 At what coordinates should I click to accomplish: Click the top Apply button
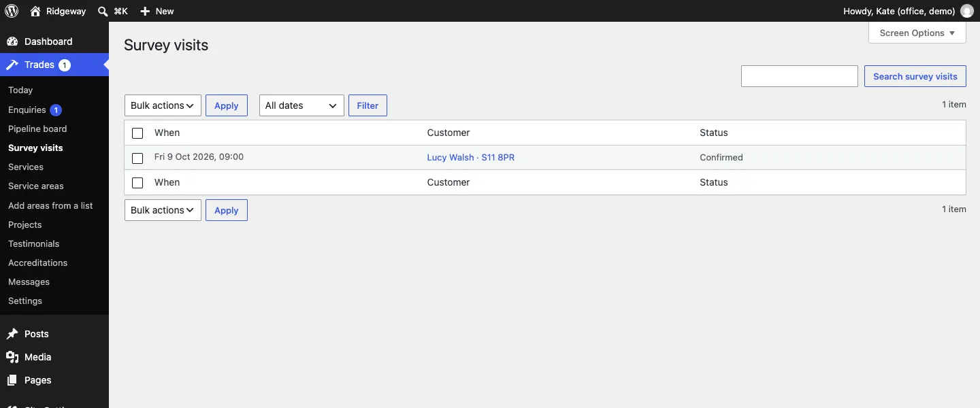tap(227, 105)
